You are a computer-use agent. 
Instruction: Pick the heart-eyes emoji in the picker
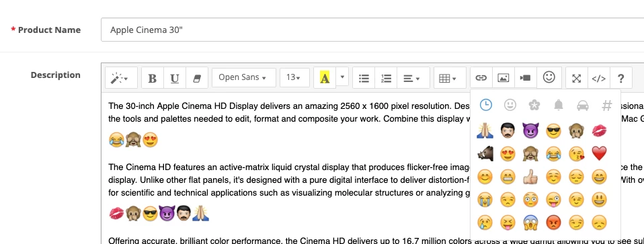[x=508, y=154]
